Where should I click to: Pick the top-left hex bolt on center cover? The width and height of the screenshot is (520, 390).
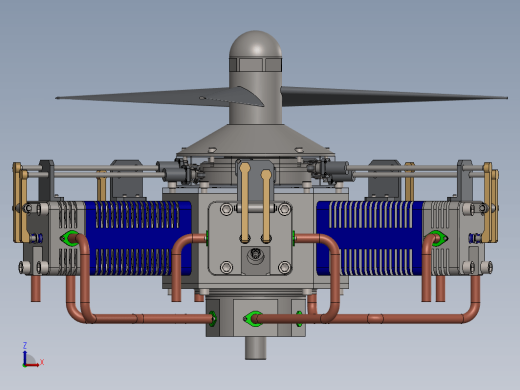pos(227,209)
